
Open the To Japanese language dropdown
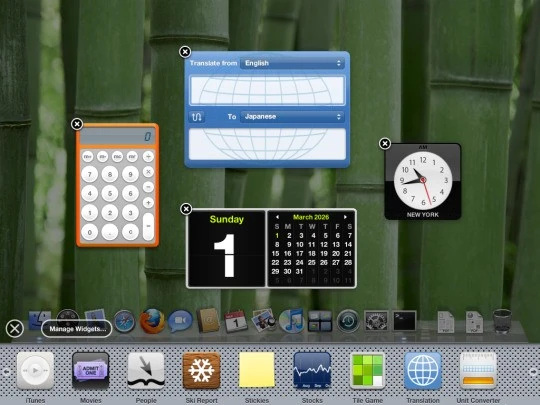[292, 117]
